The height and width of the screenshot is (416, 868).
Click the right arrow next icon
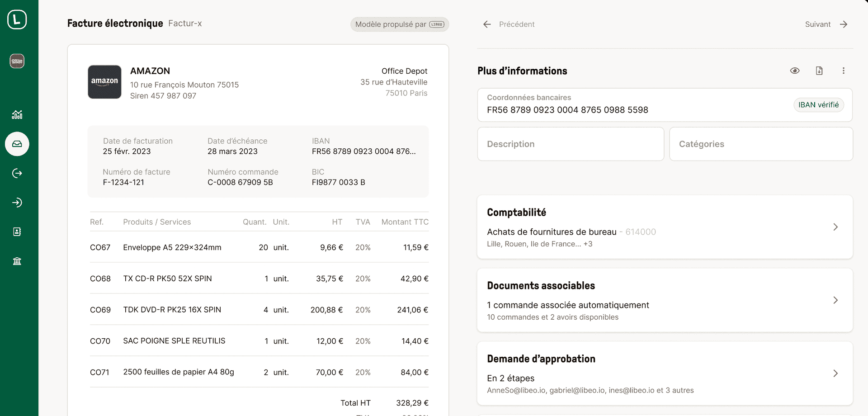pyautogui.click(x=844, y=24)
